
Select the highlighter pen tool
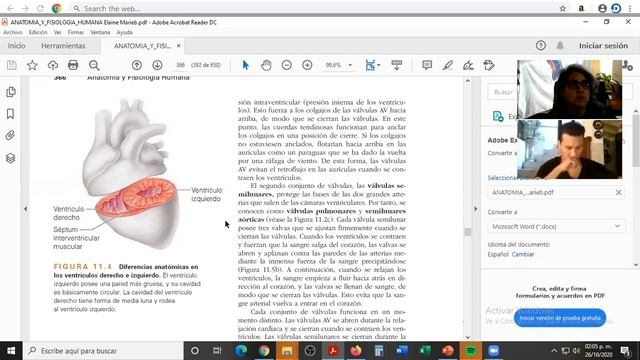tap(448, 65)
